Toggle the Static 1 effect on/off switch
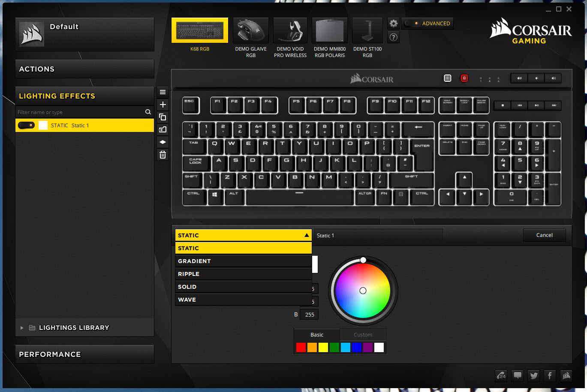 click(x=27, y=125)
